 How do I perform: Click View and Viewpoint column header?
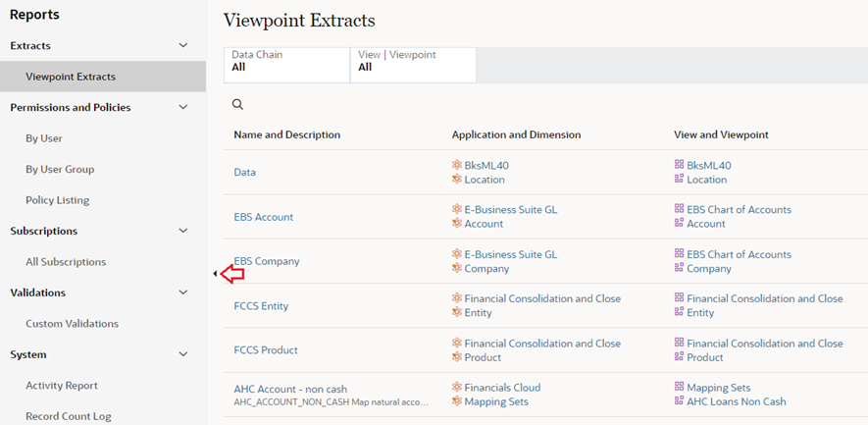[x=721, y=134]
